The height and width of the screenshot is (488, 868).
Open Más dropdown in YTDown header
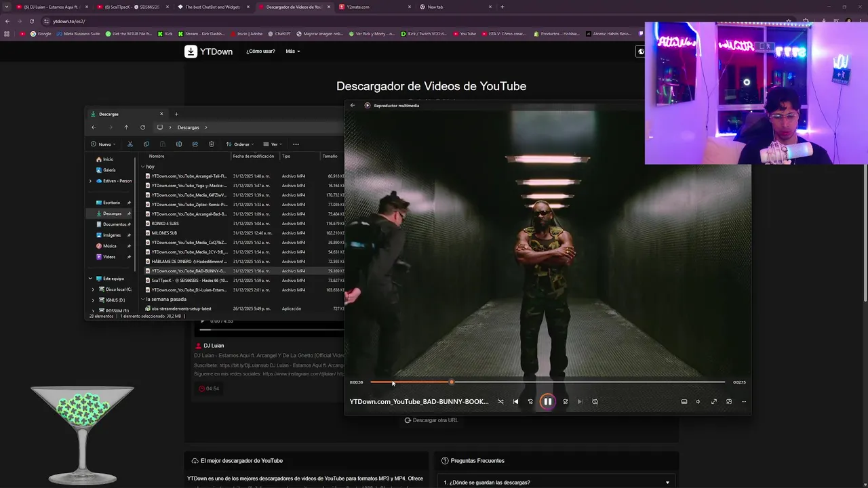pos(293,52)
